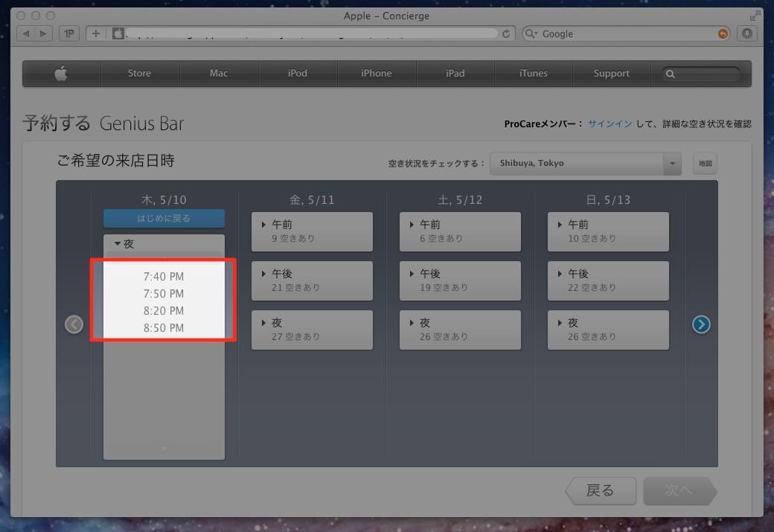Image resolution: width=774 pixels, height=532 pixels.
Task: Click the search magnifier in the Apple nav bar
Action: click(x=670, y=74)
